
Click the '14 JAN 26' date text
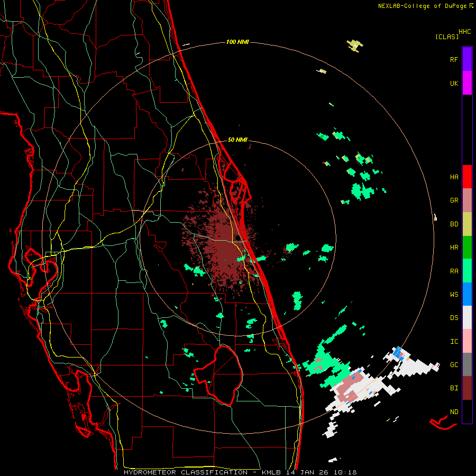click(307, 472)
